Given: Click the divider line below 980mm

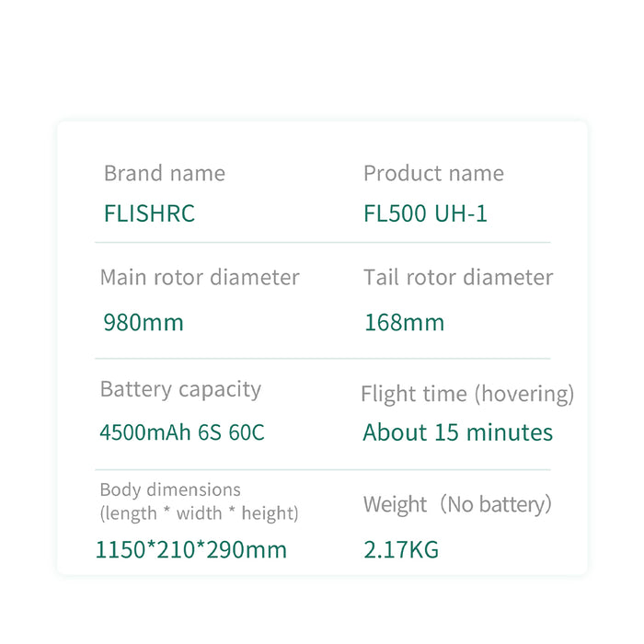Looking at the screenshot, I should [322, 359].
